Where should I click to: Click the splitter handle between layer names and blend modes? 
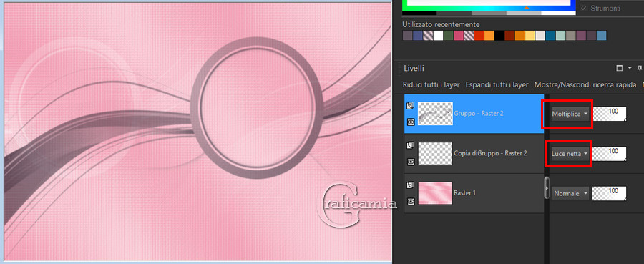click(x=547, y=188)
